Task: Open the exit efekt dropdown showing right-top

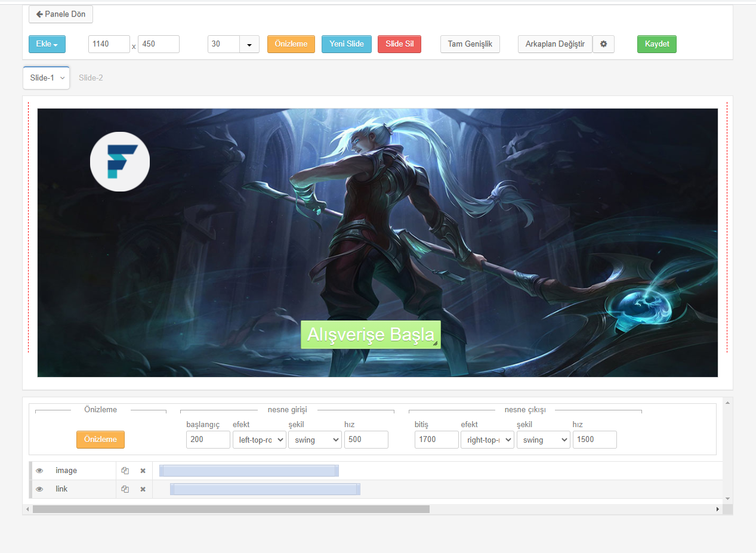Action: pos(487,440)
